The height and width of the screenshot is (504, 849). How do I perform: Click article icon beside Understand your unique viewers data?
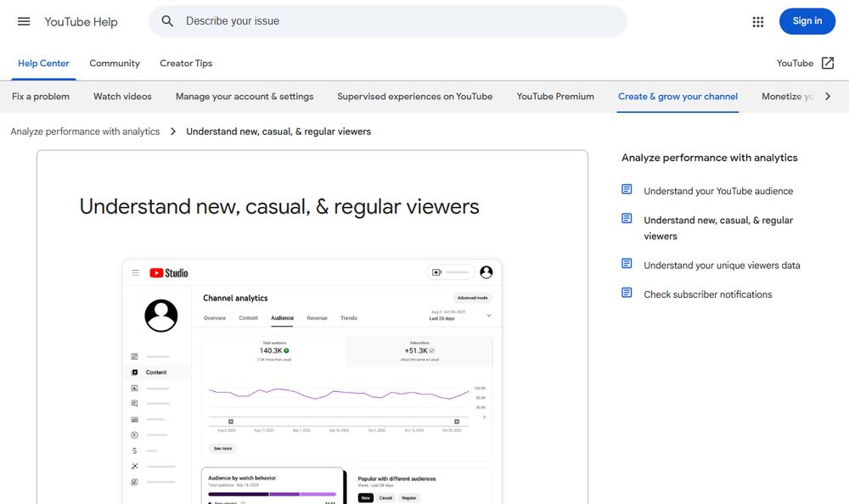[x=627, y=264]
